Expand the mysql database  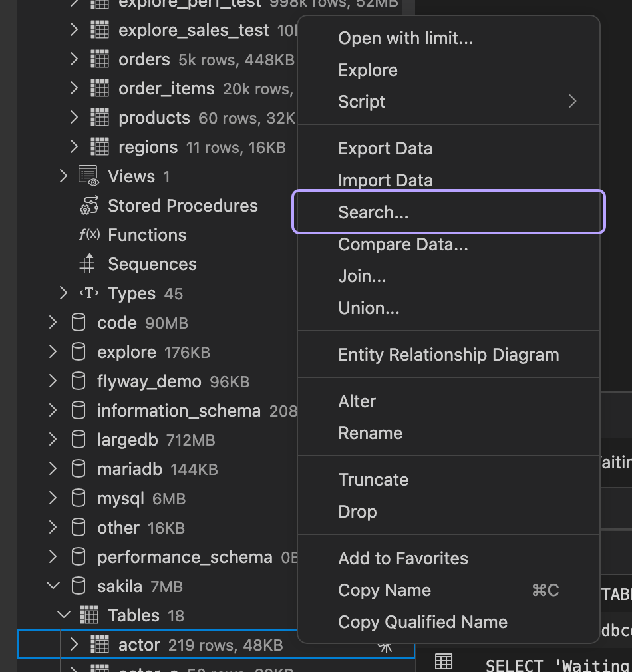tap(53, 498)
